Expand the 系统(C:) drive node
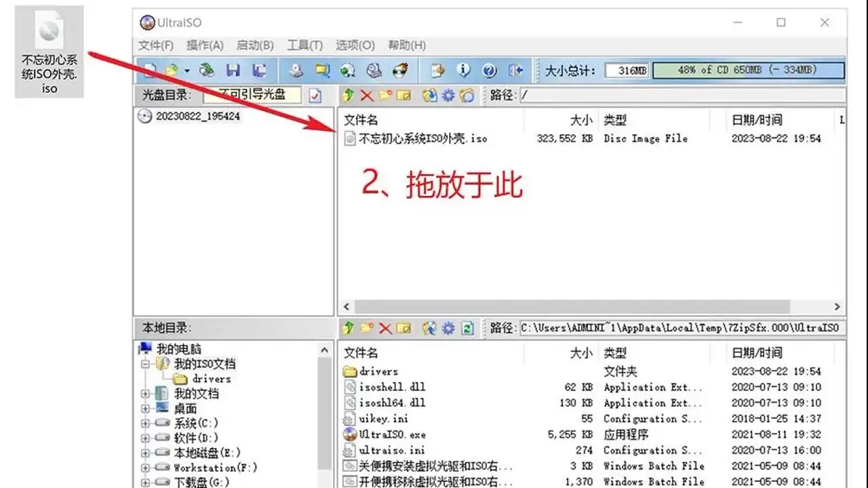 (145, 424)
